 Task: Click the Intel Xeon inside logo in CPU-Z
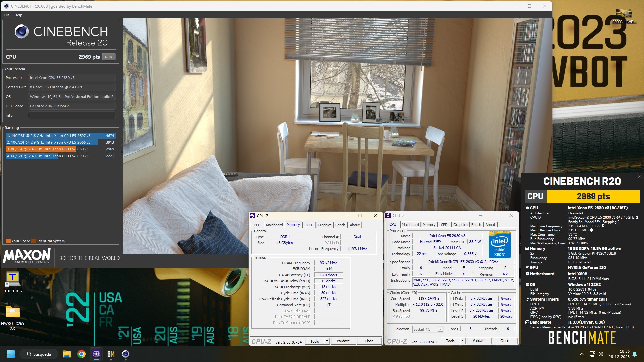[x=499, y=245]
